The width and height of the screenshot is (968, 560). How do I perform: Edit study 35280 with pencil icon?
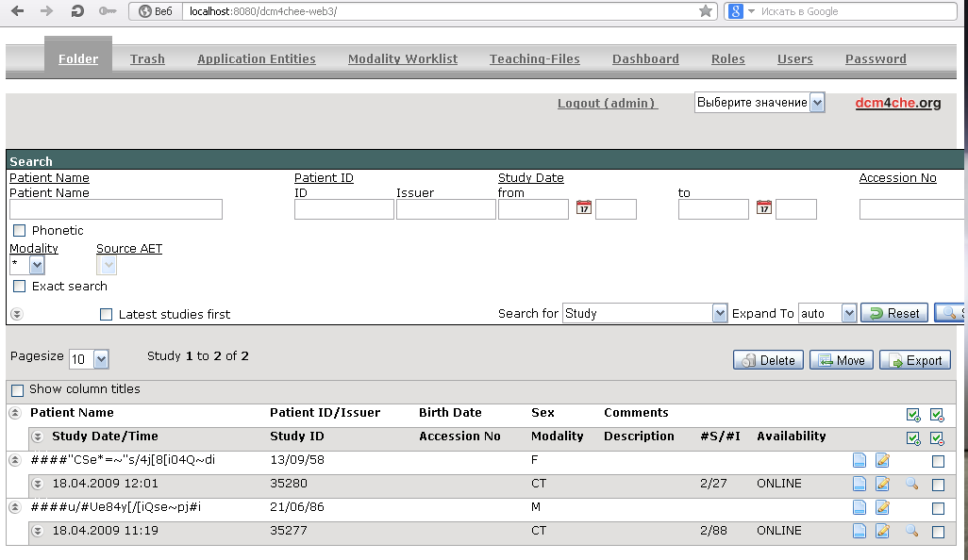coord(882,484)
